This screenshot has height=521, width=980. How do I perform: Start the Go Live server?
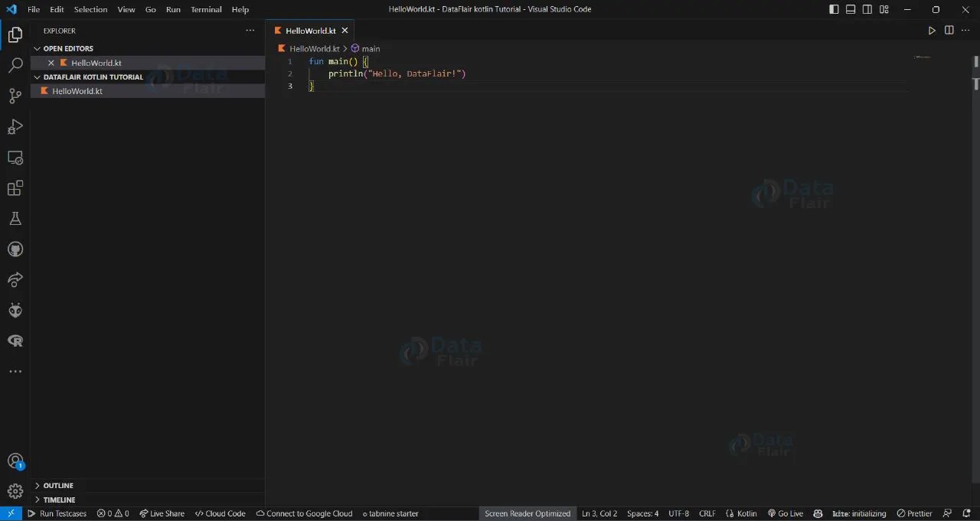(x=786, y=513)
